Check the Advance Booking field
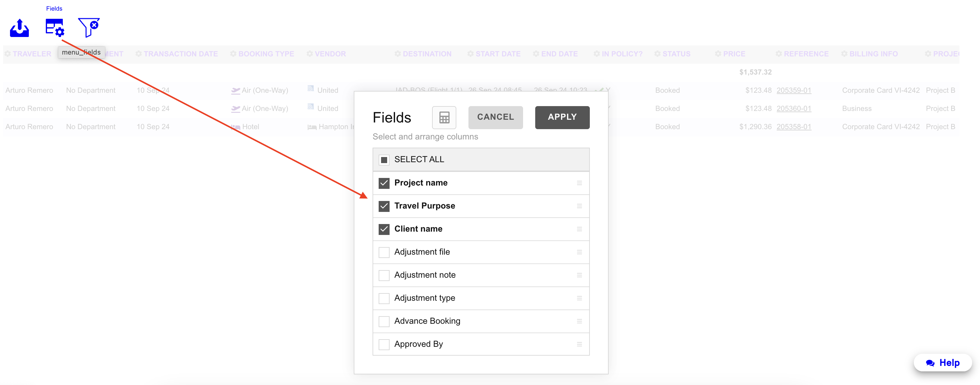The width and height of the screenshot is (980, 385). 384,322
